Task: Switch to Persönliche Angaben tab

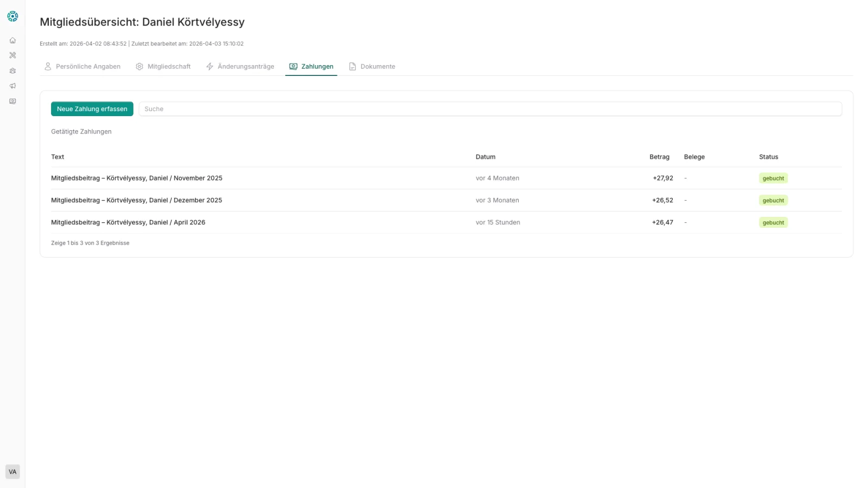Action: 82,67
